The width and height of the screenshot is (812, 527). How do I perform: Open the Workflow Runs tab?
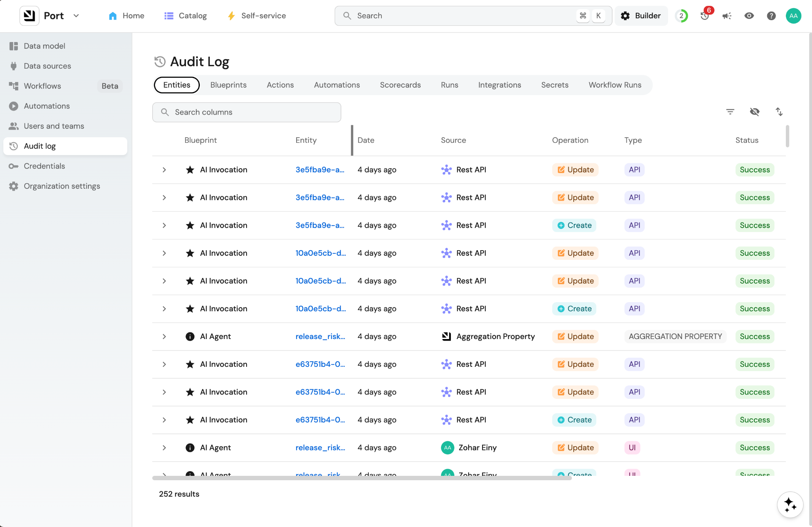point(615,85)
